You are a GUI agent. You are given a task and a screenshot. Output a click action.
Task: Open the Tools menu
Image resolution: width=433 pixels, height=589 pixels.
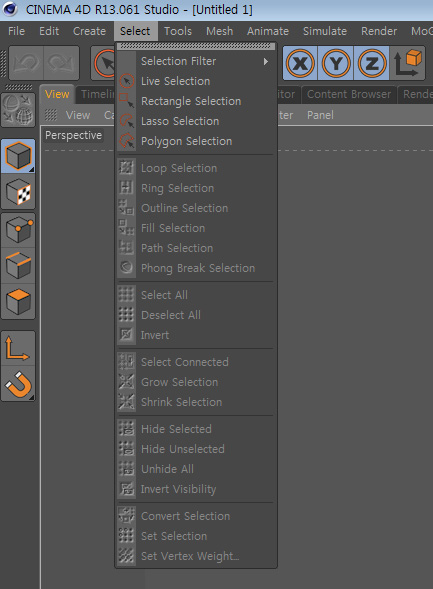[178, 31]
